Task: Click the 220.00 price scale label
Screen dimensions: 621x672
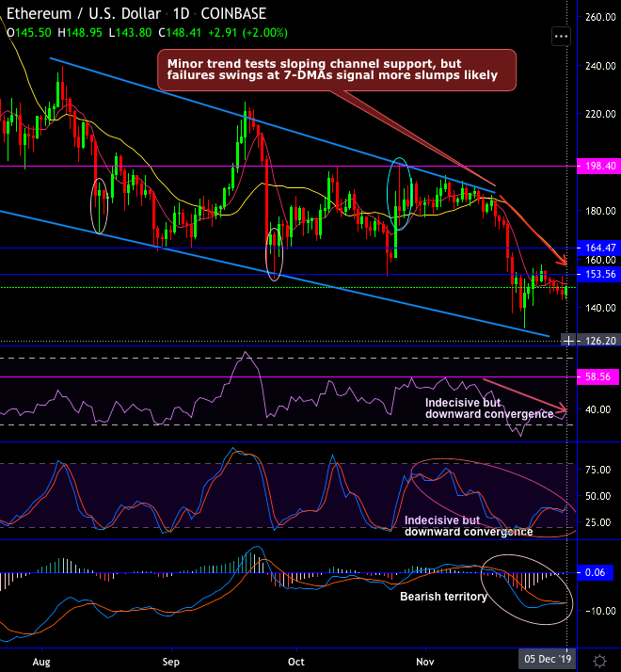Action: click(x=600, y=114)
